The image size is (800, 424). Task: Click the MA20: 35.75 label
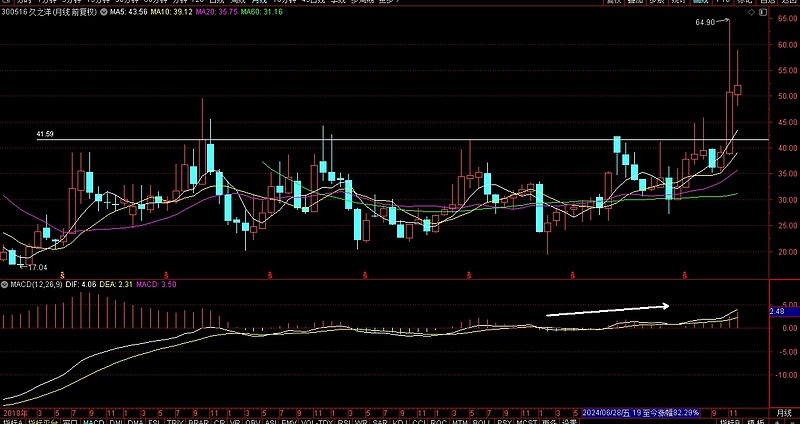pos(217,12)
